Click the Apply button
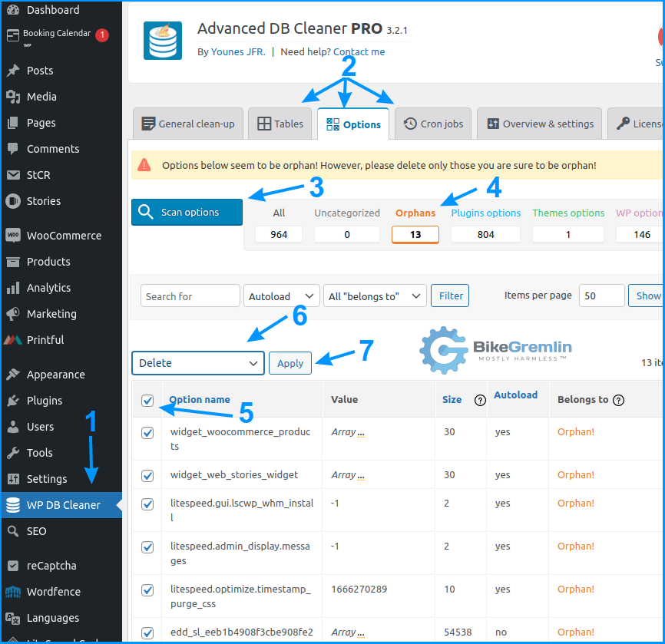 pos(290,363)
